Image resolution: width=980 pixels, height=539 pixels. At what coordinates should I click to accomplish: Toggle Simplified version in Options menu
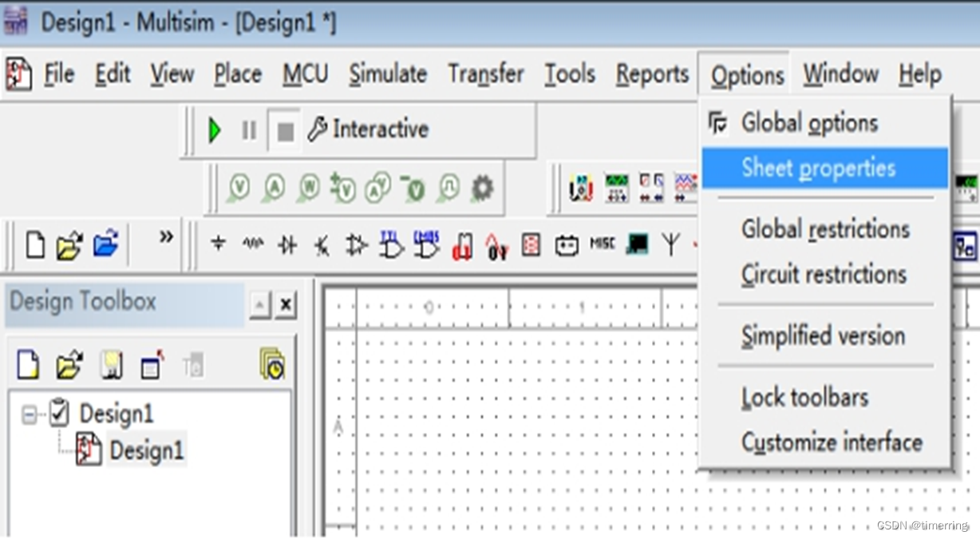point(825,335)
